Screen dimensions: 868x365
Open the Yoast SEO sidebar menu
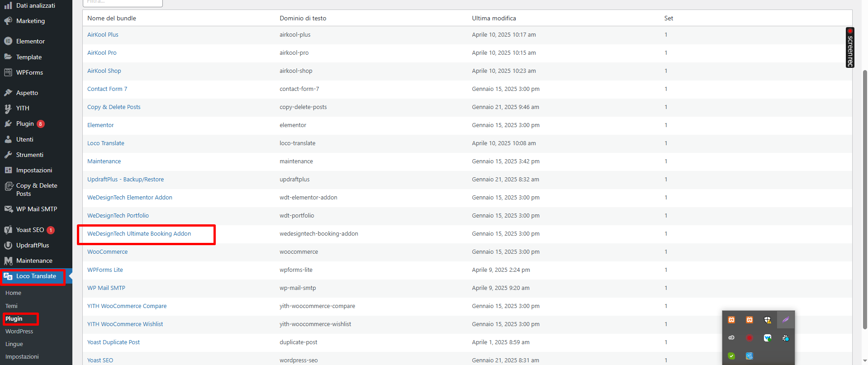[30, 230]
